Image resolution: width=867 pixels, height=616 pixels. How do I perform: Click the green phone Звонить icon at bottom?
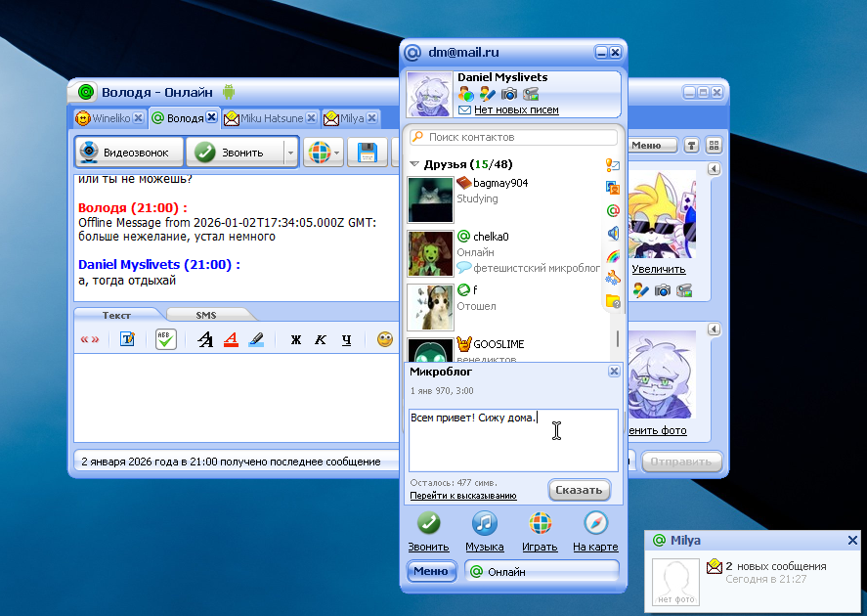click(x=428, y=523)
